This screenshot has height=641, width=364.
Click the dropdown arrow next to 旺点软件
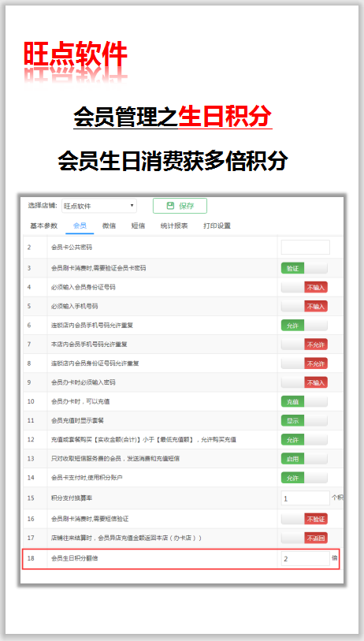[x=132, y=206]
